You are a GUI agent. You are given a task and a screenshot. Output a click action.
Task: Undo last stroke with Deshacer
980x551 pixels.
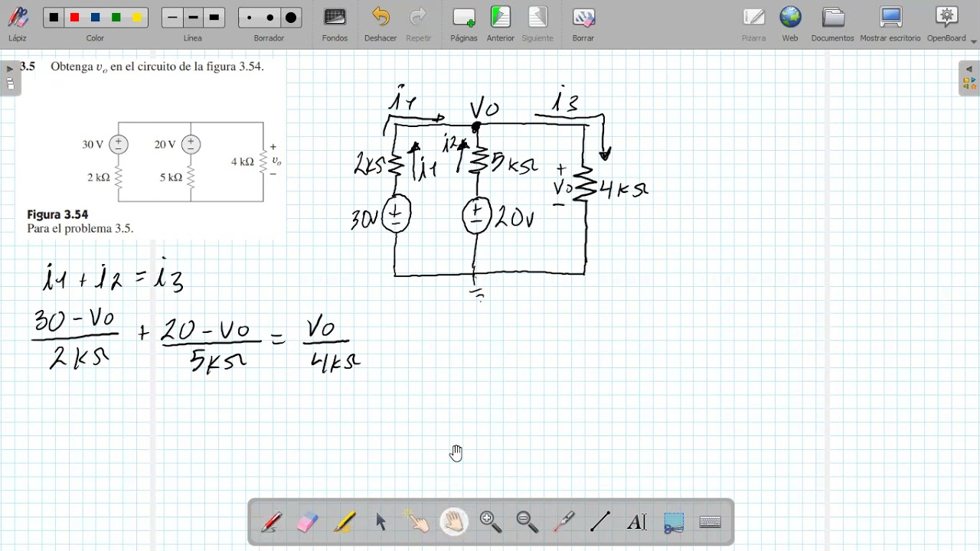coord(381,24)
